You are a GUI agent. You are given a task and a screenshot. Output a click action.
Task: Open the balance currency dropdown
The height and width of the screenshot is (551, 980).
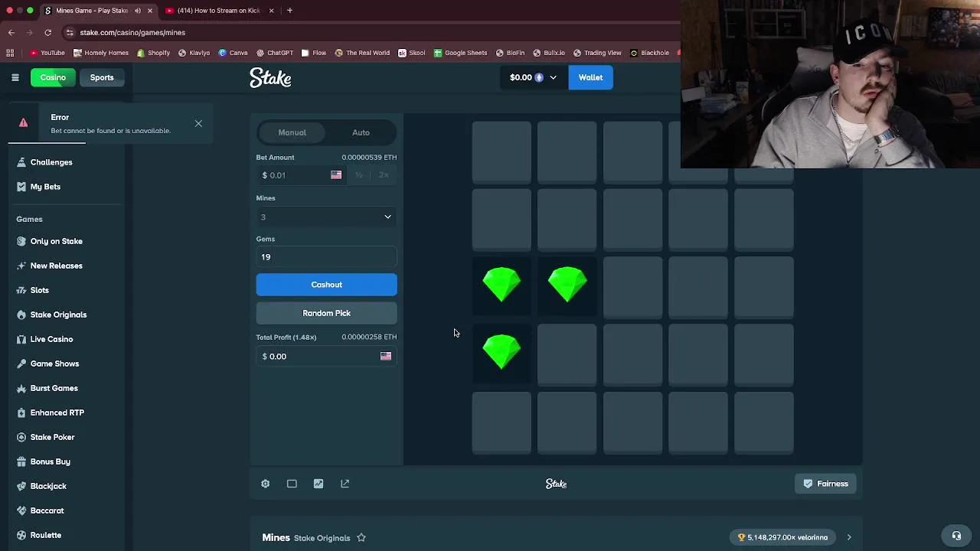point(533,77)
